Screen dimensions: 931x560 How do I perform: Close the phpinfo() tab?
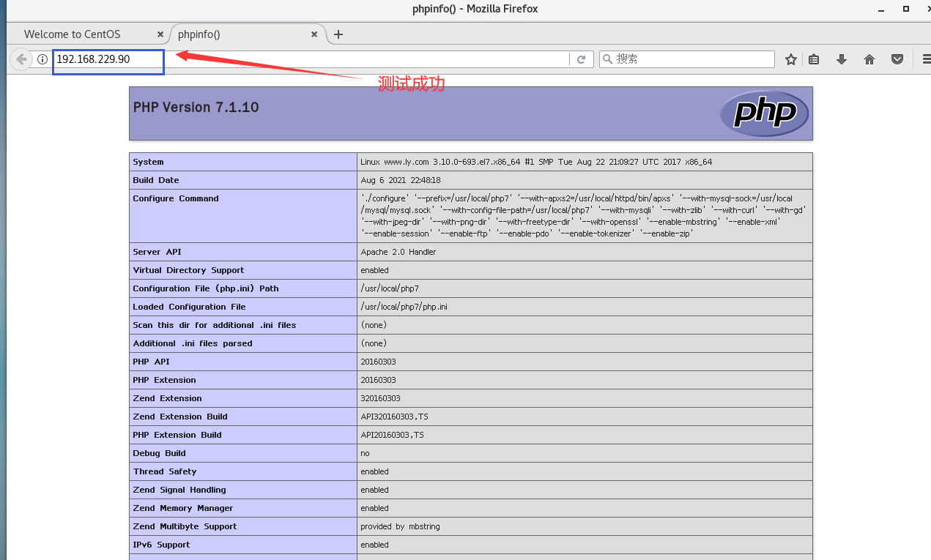(314, 34)
